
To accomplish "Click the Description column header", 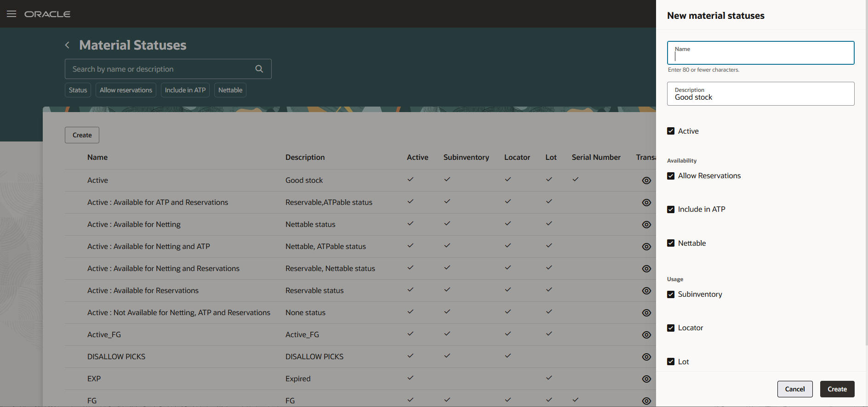I will (305, 157).
